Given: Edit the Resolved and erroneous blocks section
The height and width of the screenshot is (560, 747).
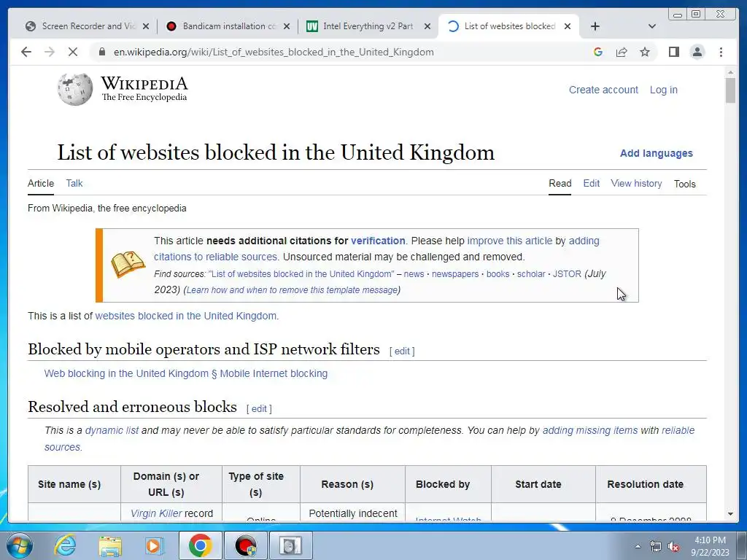Looking at the screenshot, I should pos(259,408).
